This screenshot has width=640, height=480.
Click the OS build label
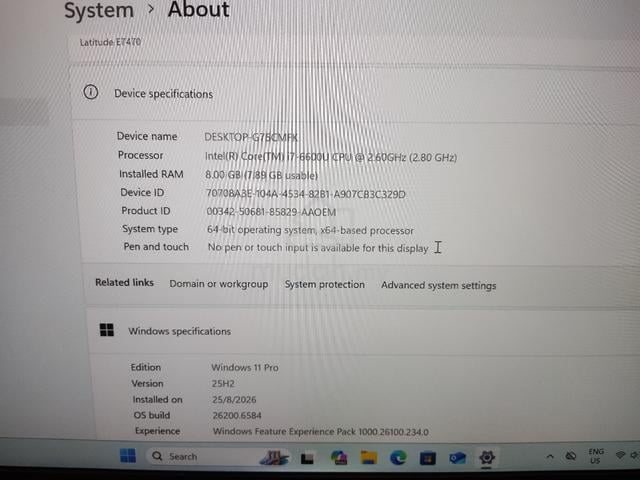click(151, 415)
